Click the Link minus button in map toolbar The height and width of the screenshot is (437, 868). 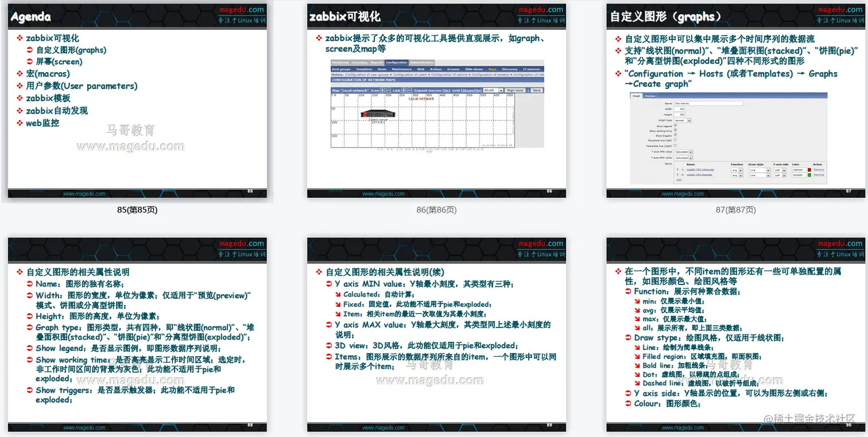[x=410, y=91]
